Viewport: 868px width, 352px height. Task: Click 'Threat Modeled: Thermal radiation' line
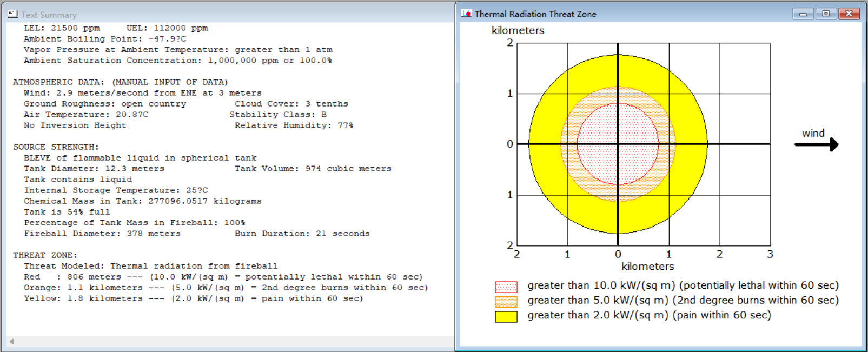151,266
